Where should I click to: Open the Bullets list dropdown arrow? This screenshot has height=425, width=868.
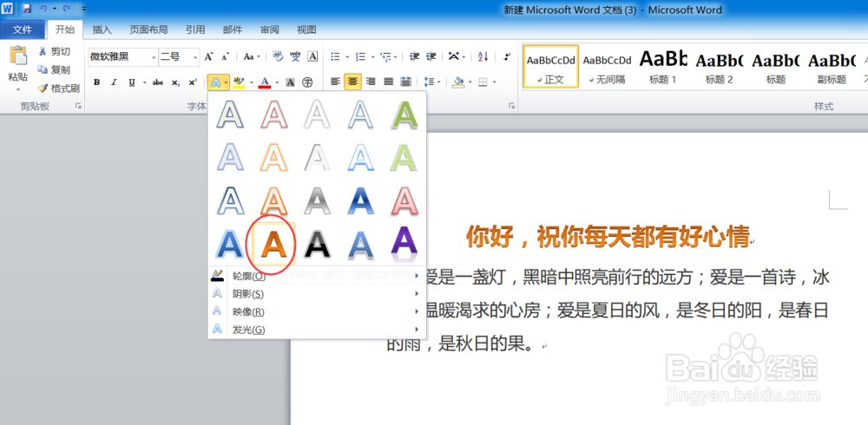click(x=347, y=57)
